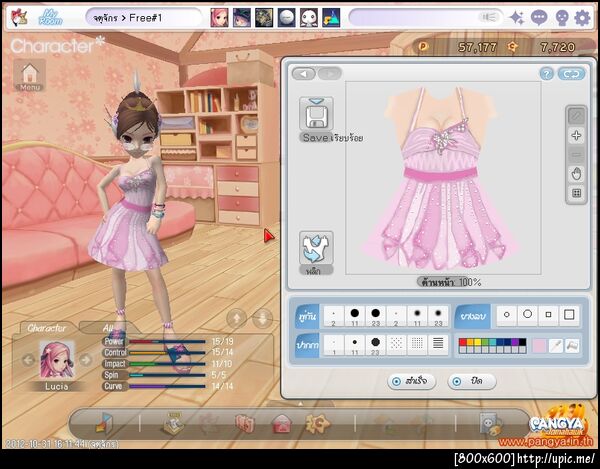Image resolution: width=600 pixels, height=469 pixels.
Task: Pick the purple color swatch
Action: point(515,342)
